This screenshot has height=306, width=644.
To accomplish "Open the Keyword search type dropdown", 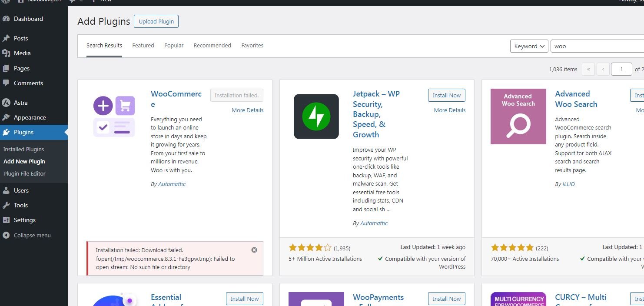I will pyautogui.click(x=529, y=46).
